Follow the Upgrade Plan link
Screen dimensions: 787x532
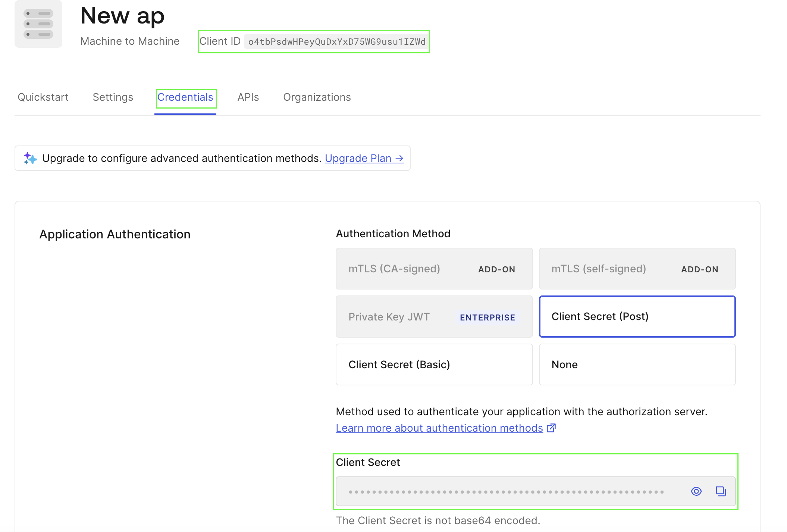[x=364, y=159]
